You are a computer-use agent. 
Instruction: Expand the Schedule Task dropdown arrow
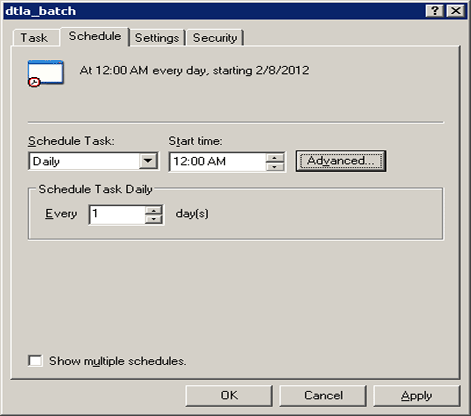(x=148, y=161)
